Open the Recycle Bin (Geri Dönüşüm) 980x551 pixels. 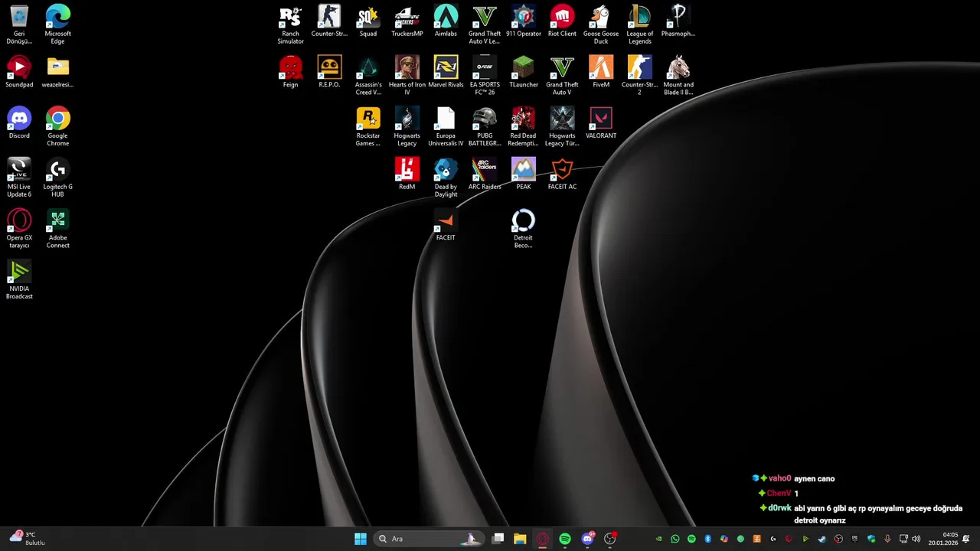(x=19, y=24)
